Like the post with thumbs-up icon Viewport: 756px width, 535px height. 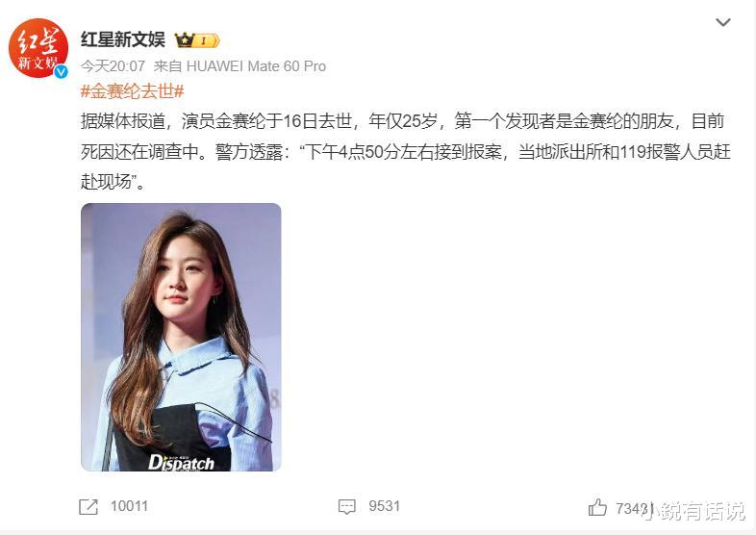point(597,507)
